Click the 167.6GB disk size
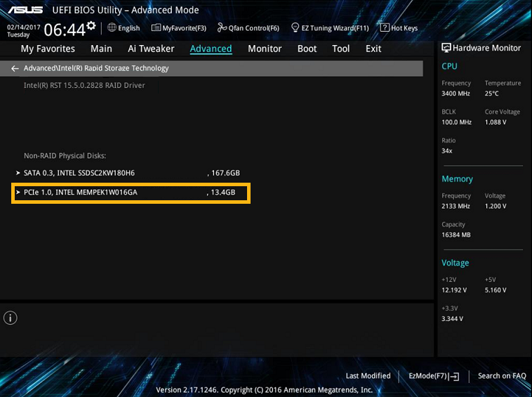 tap(225, 173)
